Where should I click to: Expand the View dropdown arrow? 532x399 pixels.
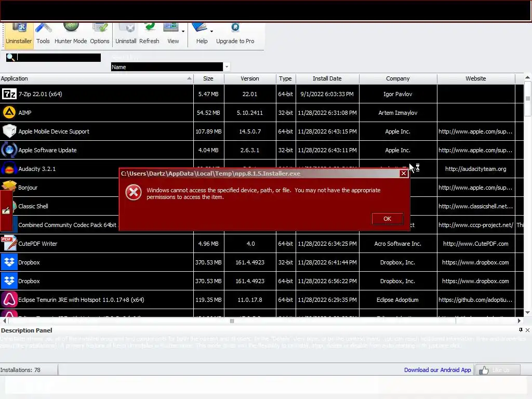[183, 31]
